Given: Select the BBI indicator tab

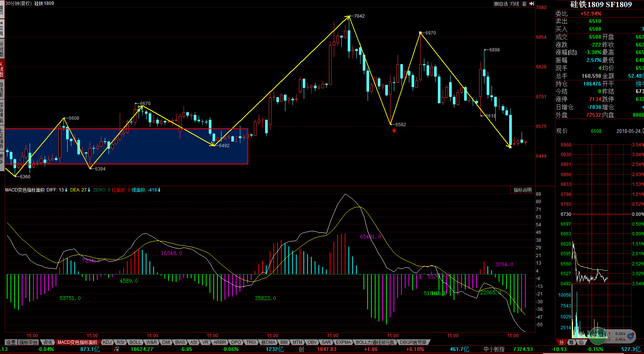Looking at the screenshot, I should [284, 342].
